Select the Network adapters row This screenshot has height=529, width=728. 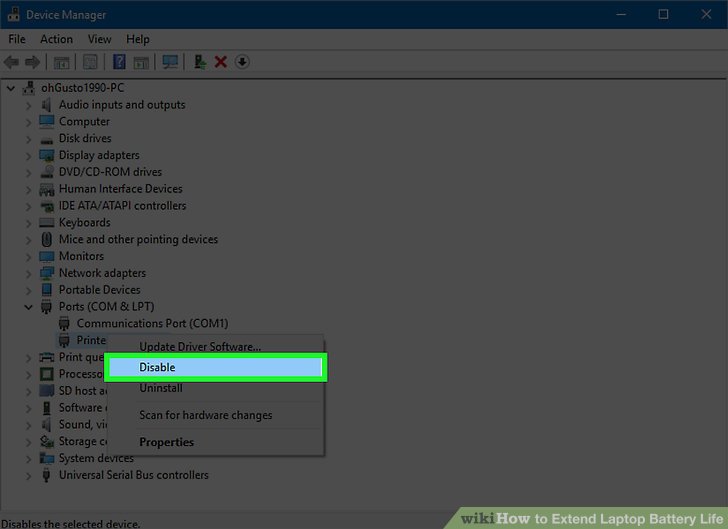click(102, 273)
